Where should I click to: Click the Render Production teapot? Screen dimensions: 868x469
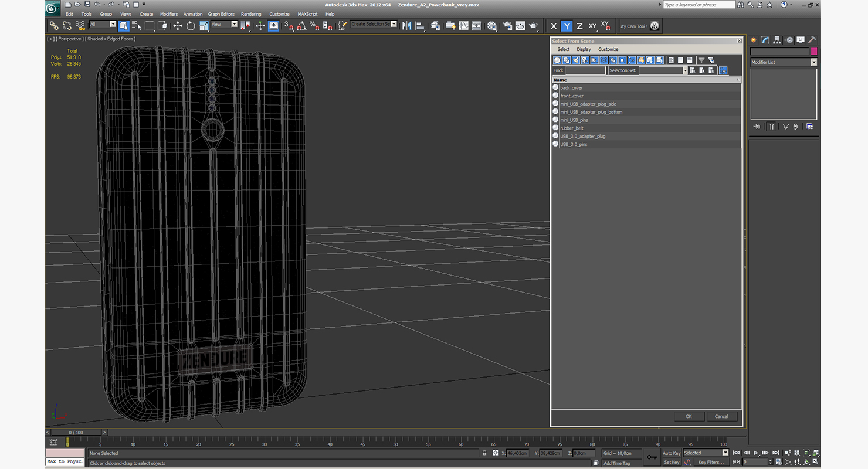point(533,26)
